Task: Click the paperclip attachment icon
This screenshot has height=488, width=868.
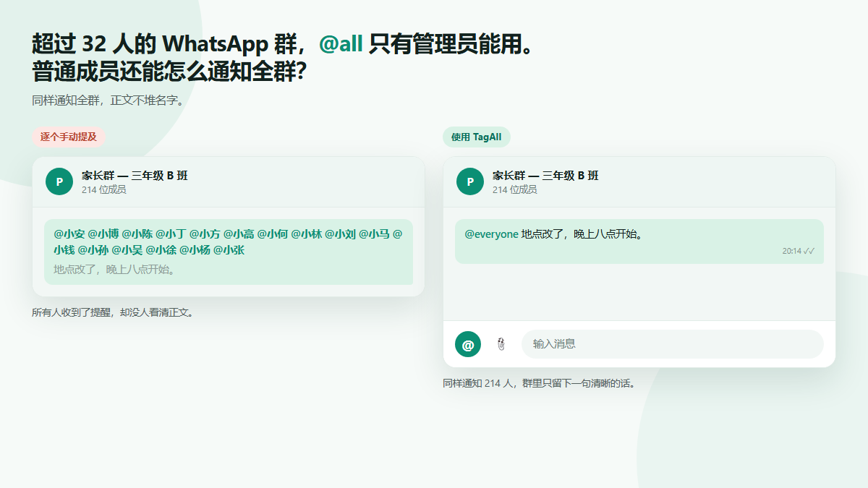Action: click(x=501, y=344)
